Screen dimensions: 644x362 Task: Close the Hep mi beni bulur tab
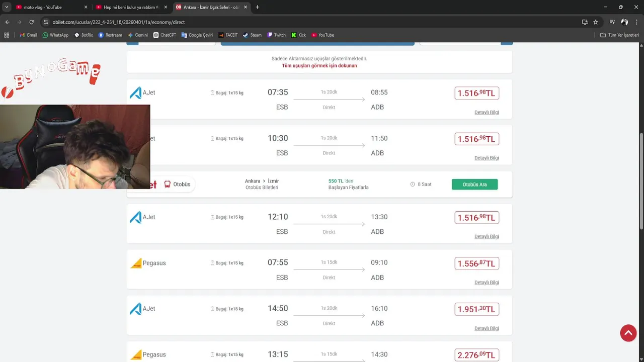tap(166, 7)
